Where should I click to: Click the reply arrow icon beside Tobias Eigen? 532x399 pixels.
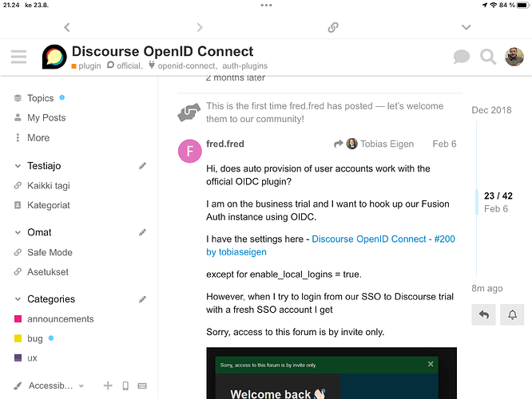[338, 144]
